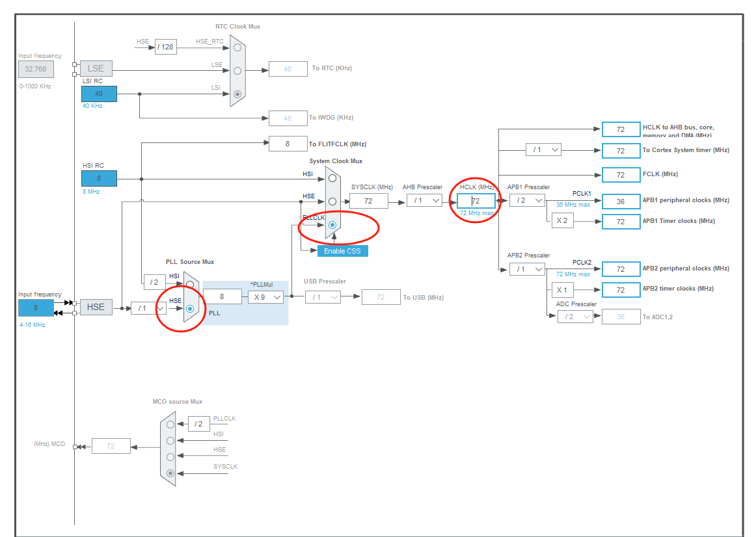Click the To RTC (KHz) value field
This screenshot has height=537, width=756.
coord(288,69)
